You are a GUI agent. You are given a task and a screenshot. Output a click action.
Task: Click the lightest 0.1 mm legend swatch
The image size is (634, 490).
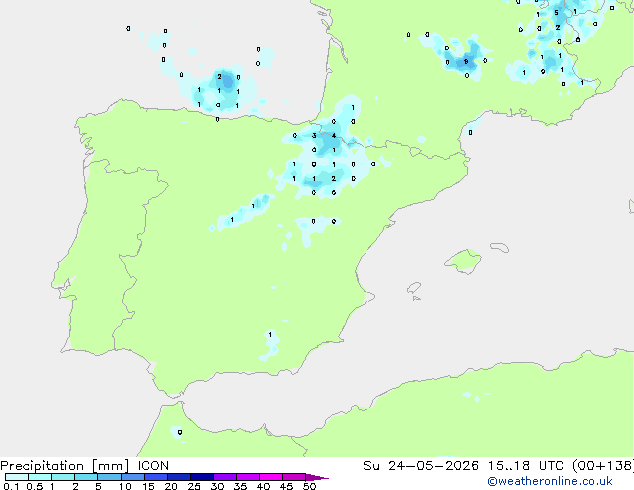pyautogui.click(x=17, y=477)
